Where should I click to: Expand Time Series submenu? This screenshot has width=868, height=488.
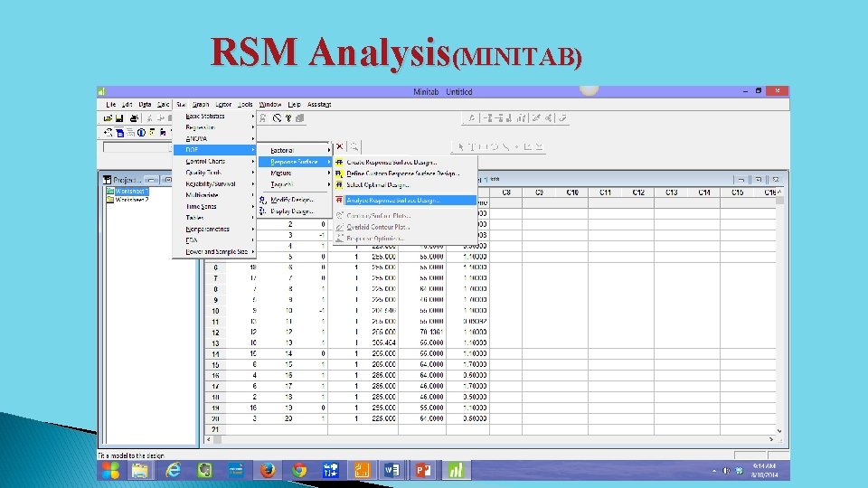[214, 206]
